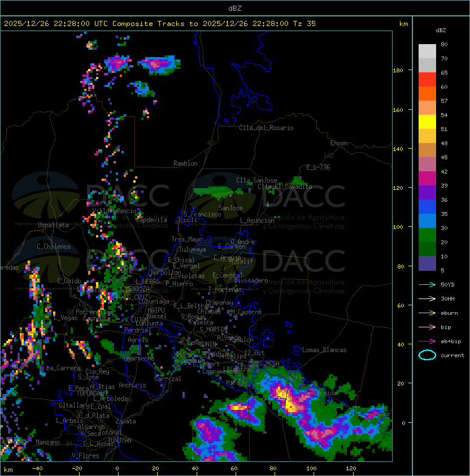470x476 pixels.
Task: Click the 'Tulumaya' map label
Action: 193,249
